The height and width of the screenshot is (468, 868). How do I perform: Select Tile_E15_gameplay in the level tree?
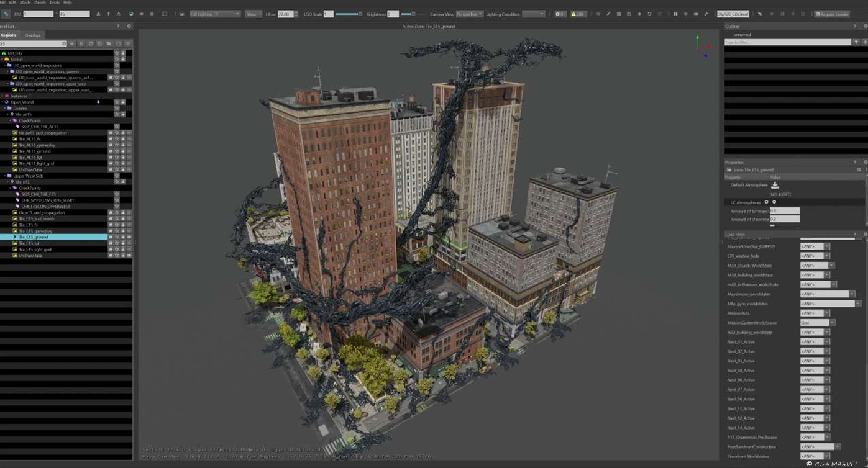[x=35, y=231]
